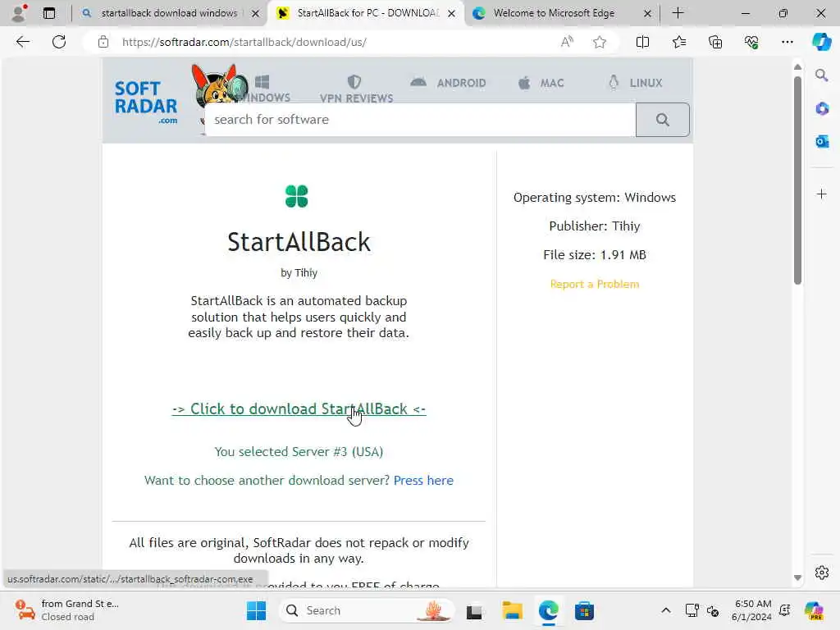
Task: Open the Copilot icon in Edge
Action: click(x=821, y=42)
